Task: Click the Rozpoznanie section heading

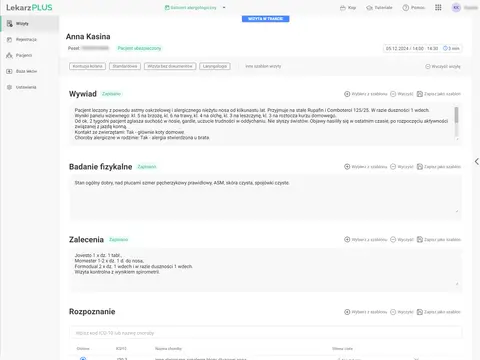Action: coord(92,312)
